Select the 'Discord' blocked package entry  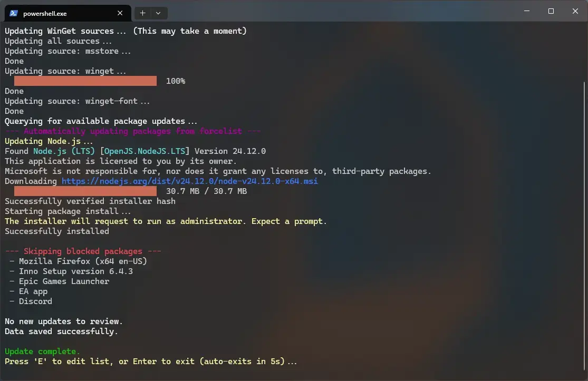(x=35, y=301)
